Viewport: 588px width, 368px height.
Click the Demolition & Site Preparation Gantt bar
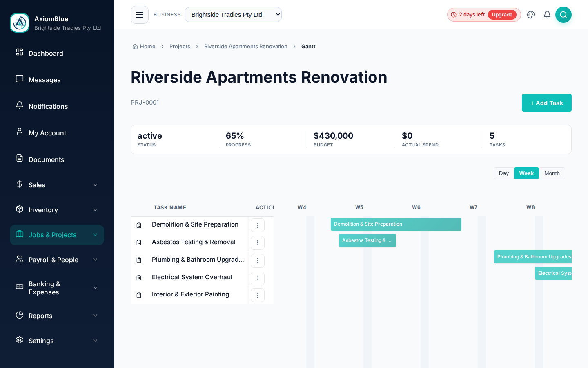tap(396, 224)
